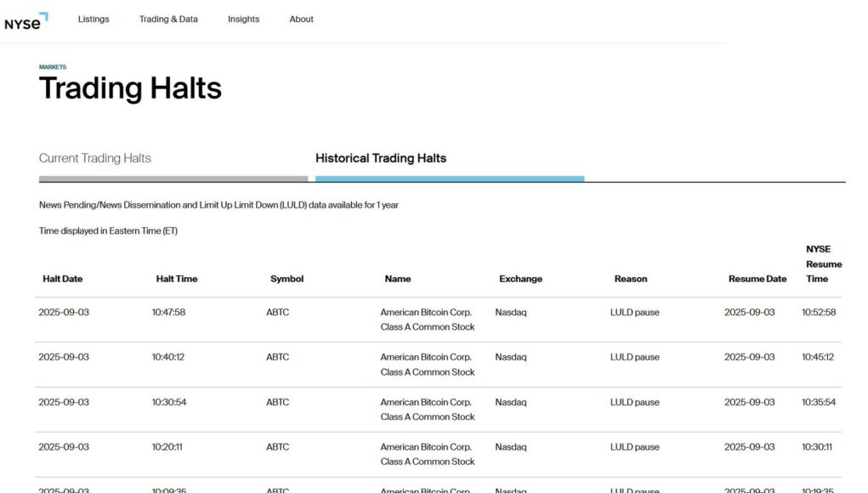Click resume date in the 10:45:12 resume row

(750, 357)
